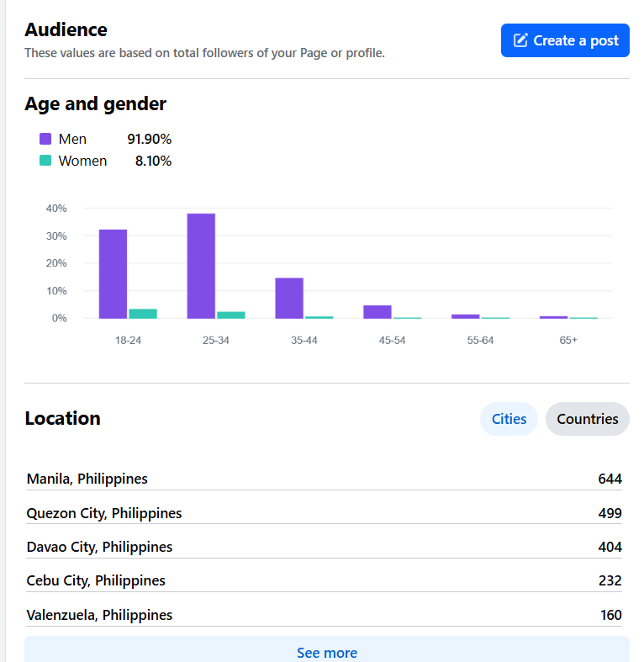Select the Valenzuela, Philippines row
The width and height of the screenshot is (644, 662).
[x=324, y=615]
